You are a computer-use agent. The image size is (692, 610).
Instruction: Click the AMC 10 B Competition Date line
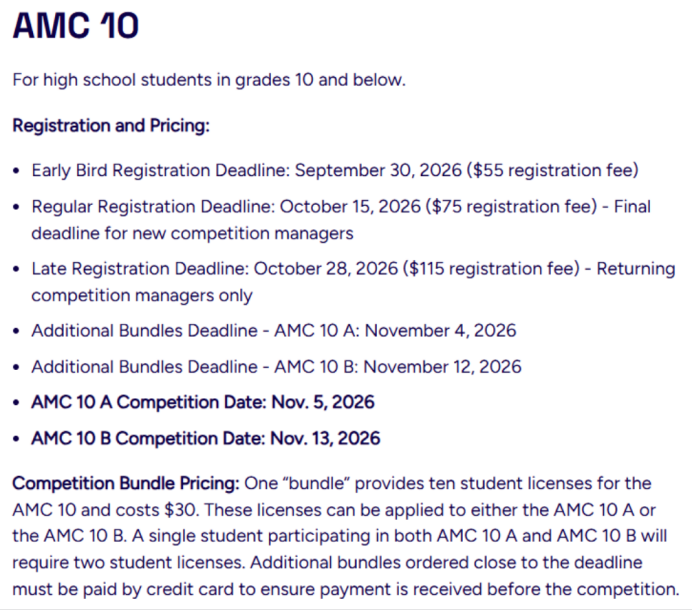[206, 438]
